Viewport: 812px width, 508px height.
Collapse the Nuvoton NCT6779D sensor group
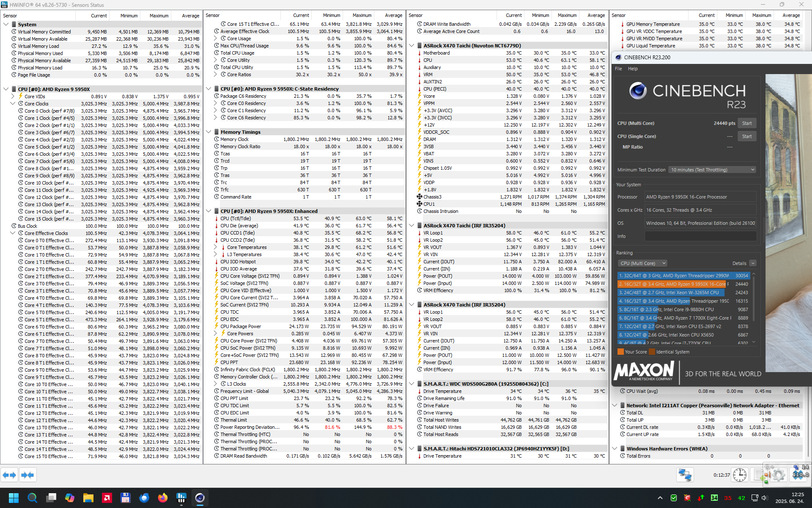pos(411,46)
